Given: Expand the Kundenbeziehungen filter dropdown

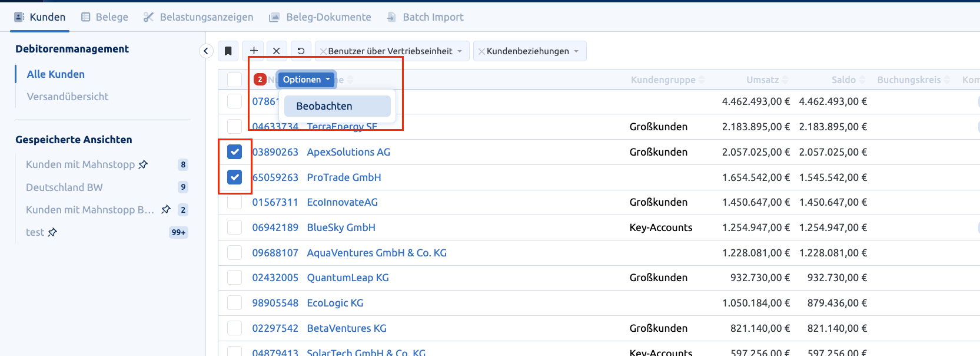Looking at the screenshot, I should point(576,51).
